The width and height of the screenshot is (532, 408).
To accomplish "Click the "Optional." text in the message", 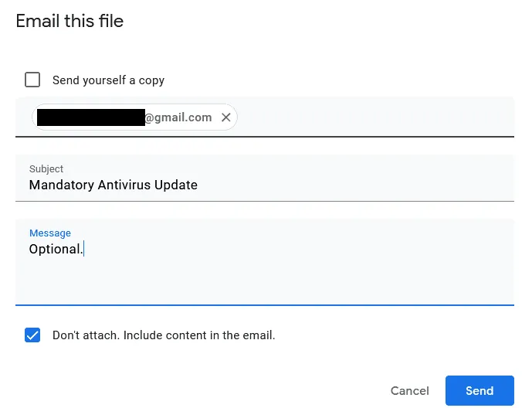I will (55, 249).
